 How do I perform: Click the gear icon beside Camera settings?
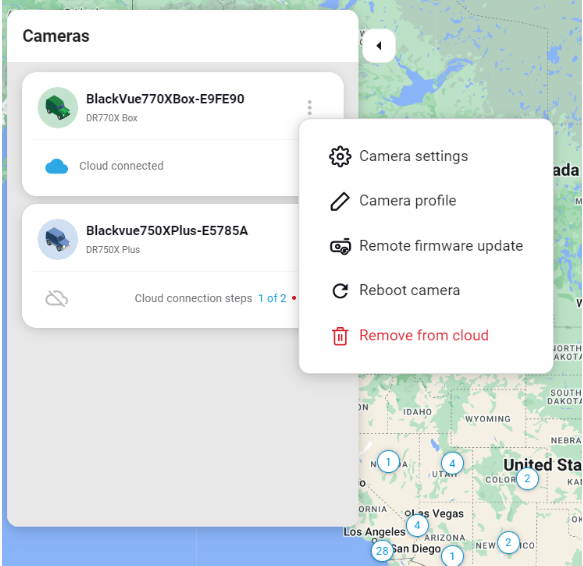(340, 157)
